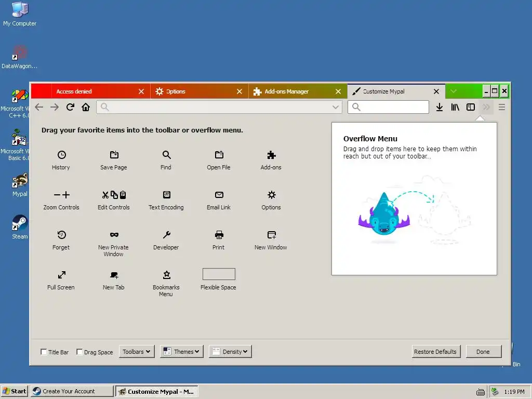Select the Steam desktop shortcut
Image resolution: width=532 pixels, height=399 pixels.
pos(19,227)
